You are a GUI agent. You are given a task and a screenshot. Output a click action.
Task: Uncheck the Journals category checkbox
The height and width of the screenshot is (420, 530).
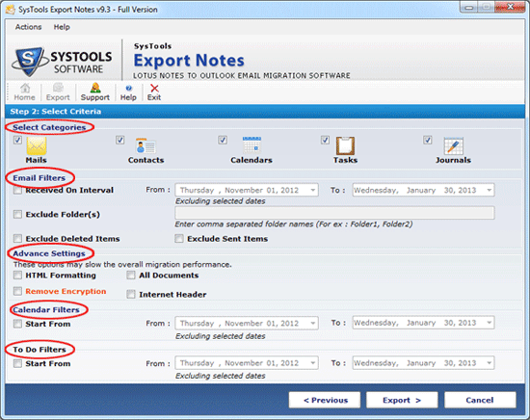428,140
